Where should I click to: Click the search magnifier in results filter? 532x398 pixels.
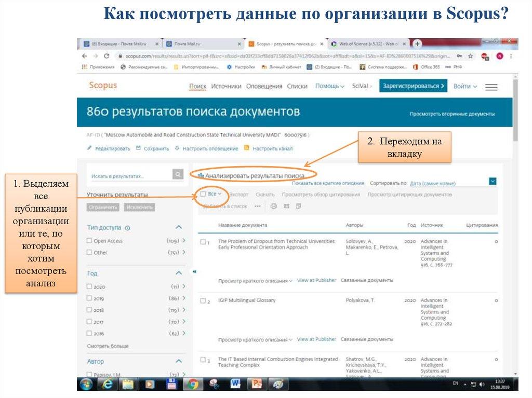178,175
